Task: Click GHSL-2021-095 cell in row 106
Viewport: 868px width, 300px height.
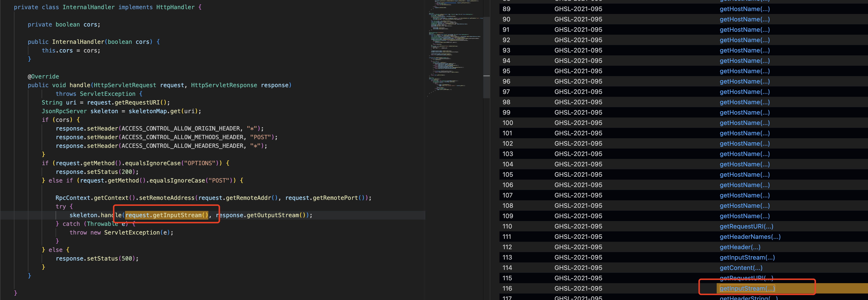Action: tap(578, 185)
